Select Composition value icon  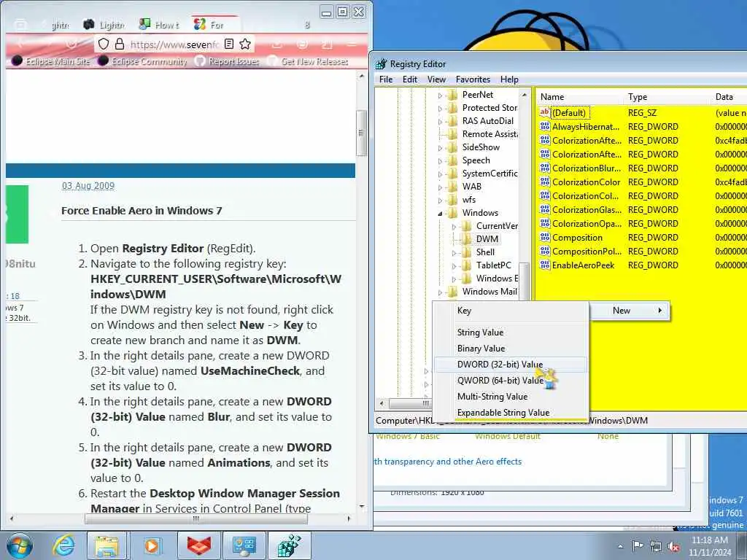tap(544, 237)
